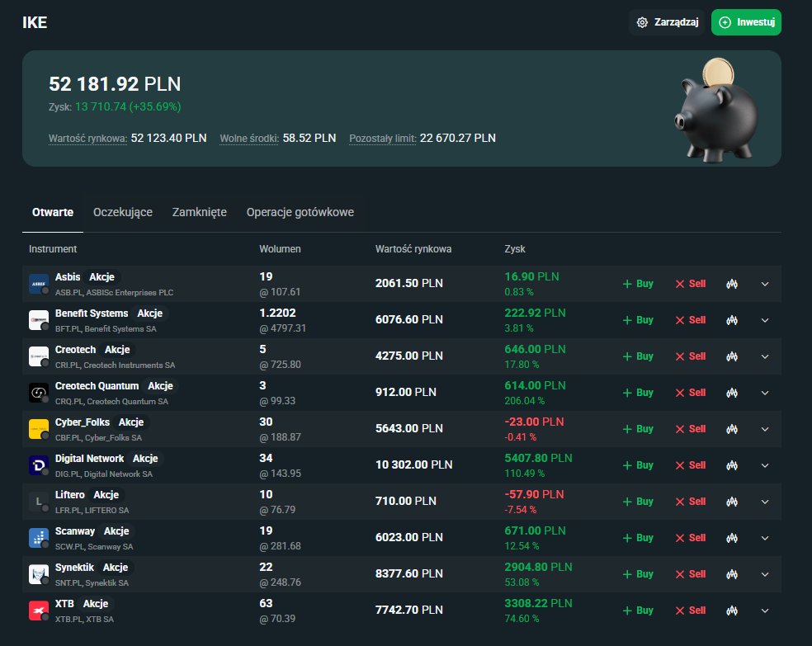The height and width of the screenshot is (646, 812).
Task: Open chart icon for Liftero row
Action: pos(732,501)
